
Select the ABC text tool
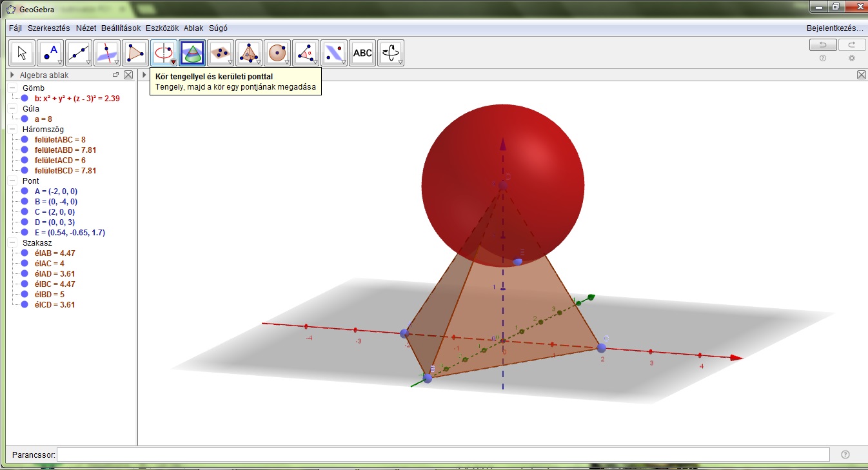362,53
